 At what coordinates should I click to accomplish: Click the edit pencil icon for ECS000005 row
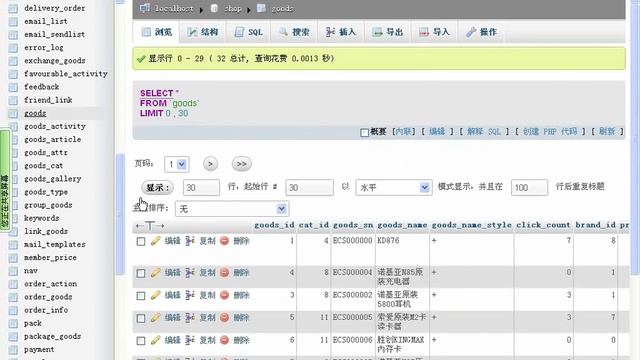(x=156, y=318)
